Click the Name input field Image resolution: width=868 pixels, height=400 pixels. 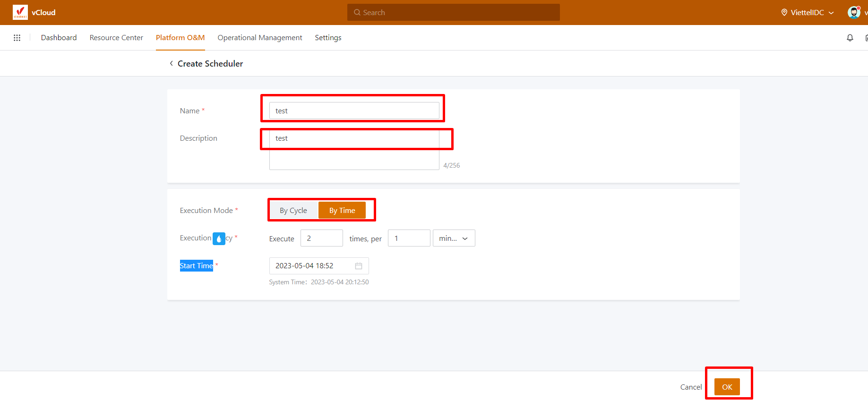(354, 111)
